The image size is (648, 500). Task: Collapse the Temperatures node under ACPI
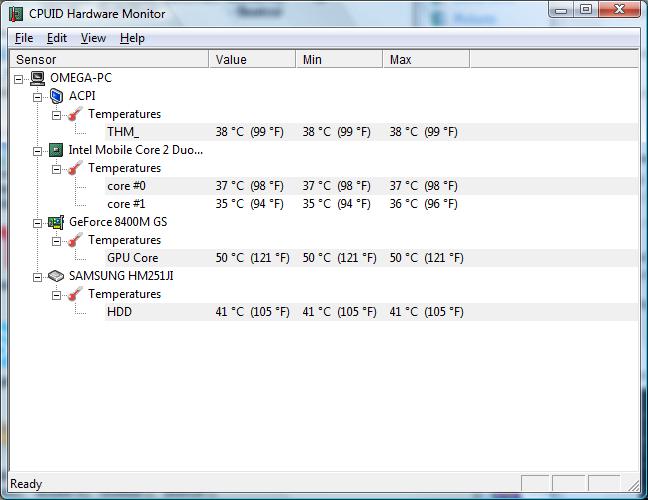[56, 115]
